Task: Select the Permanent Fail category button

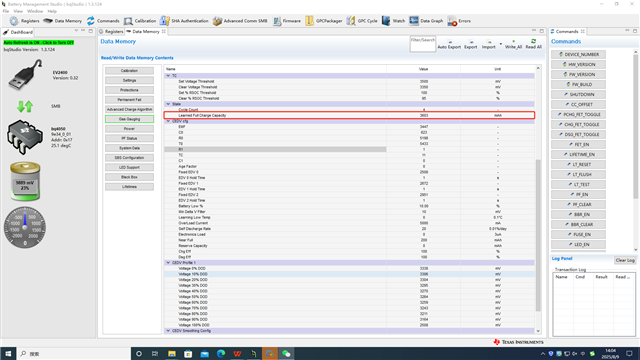Action: pos(129,100)
